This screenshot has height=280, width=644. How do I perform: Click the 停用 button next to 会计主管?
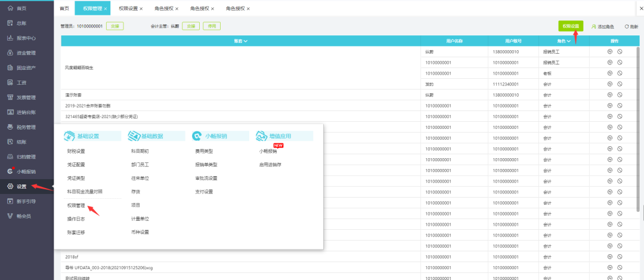pos(211,26)
